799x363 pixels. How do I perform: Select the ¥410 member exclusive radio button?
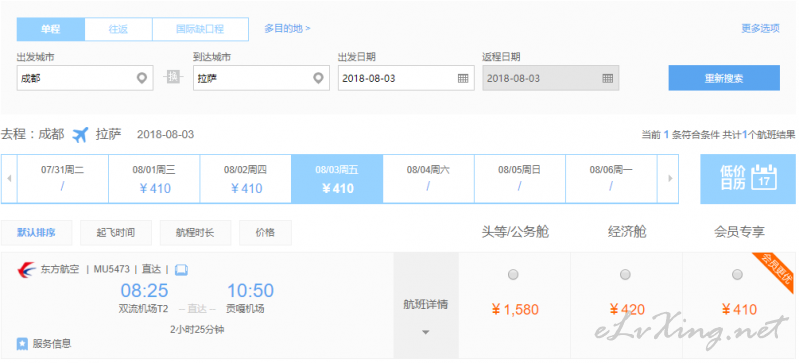(737, 275)
